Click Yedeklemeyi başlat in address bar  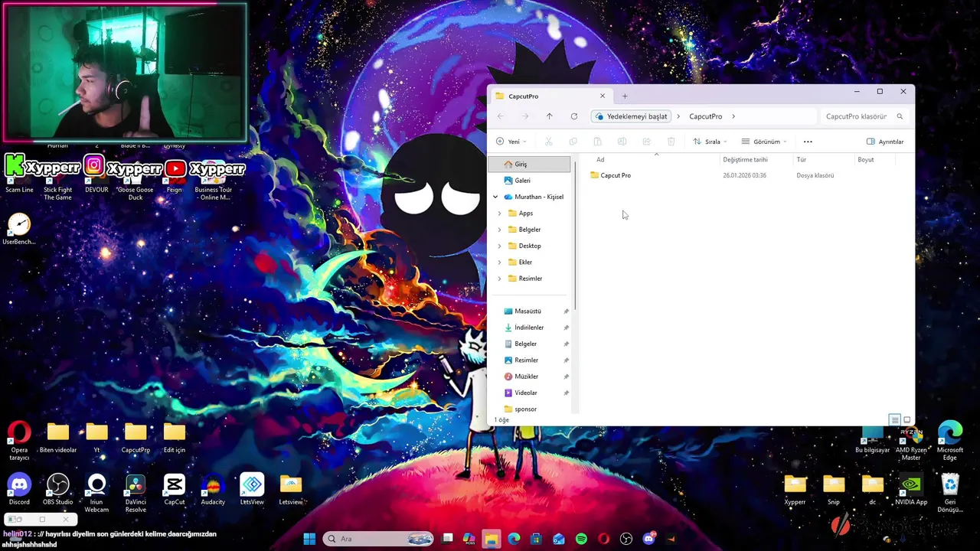click(x=632, y=116)
